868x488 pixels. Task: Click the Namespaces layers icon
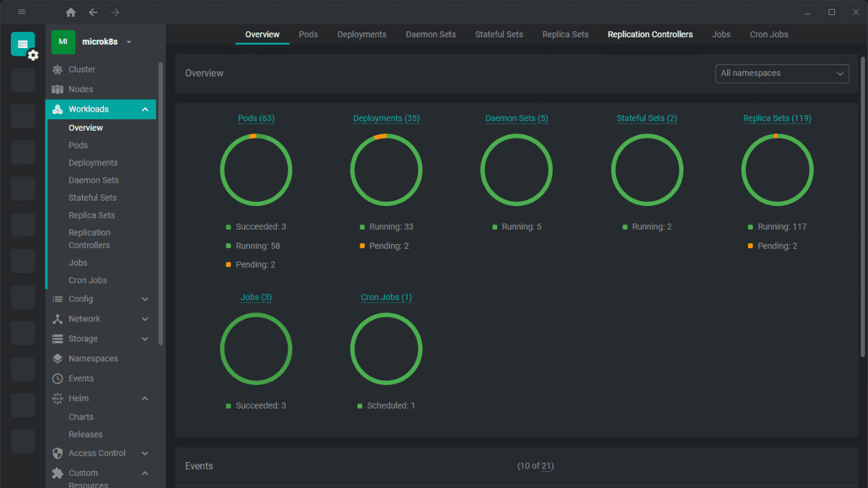(x=58, y=359)
